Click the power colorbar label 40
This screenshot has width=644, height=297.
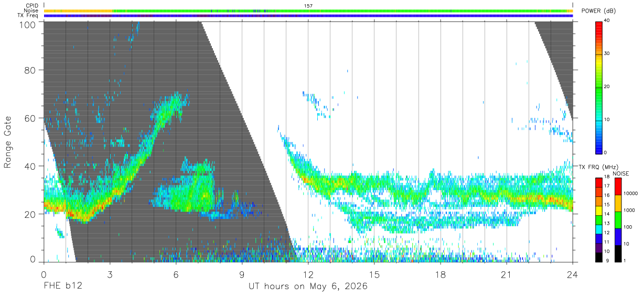click(x=608, y=20)
